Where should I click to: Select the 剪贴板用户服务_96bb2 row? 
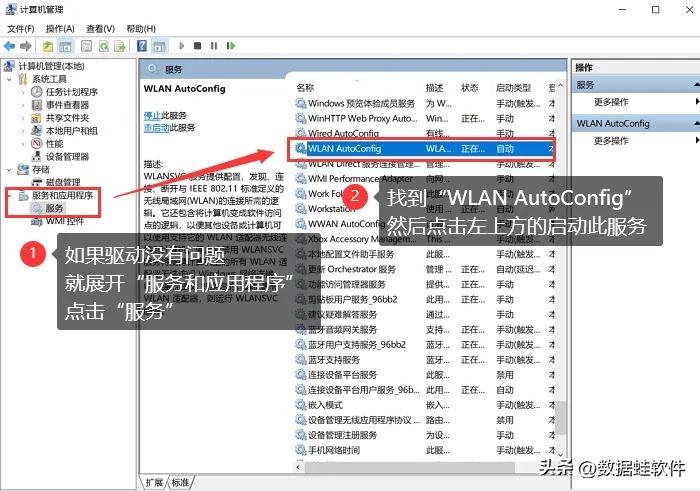tap(424, 299)
